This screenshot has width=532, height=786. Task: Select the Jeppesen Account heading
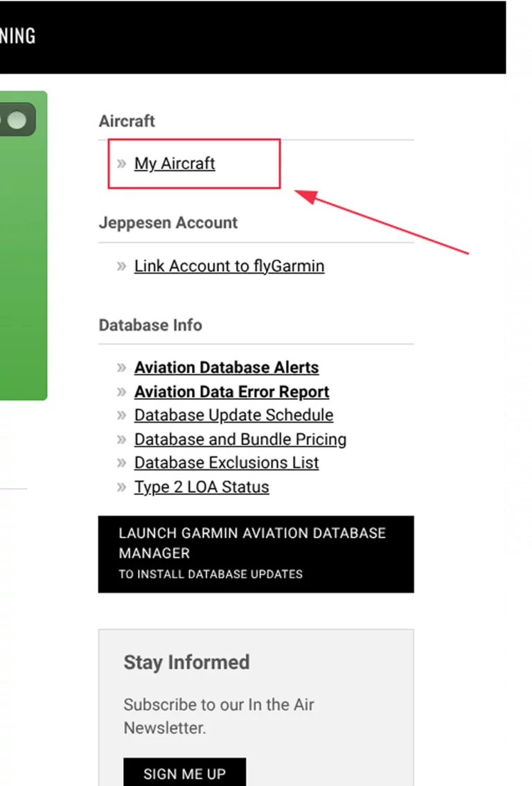168,222
